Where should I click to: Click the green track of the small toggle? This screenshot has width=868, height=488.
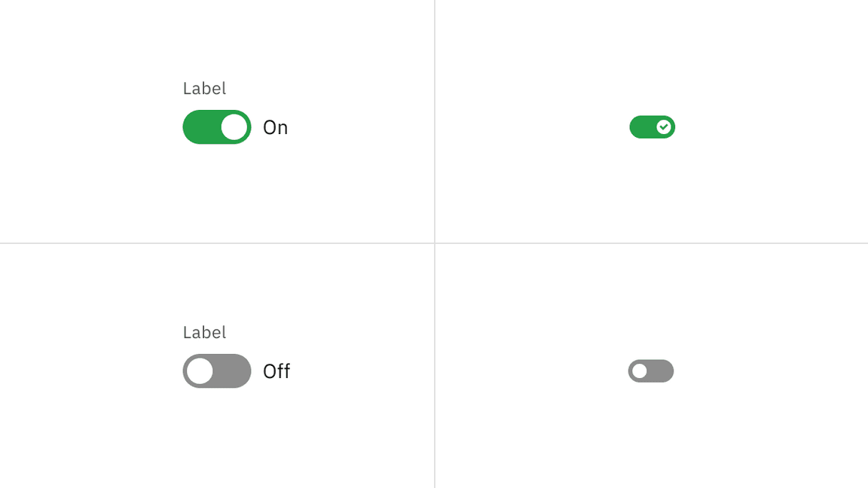[x=642, y=127]
